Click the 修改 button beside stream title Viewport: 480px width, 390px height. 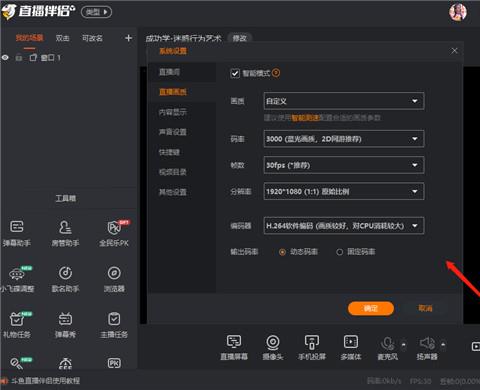click(x=240, y=38)
